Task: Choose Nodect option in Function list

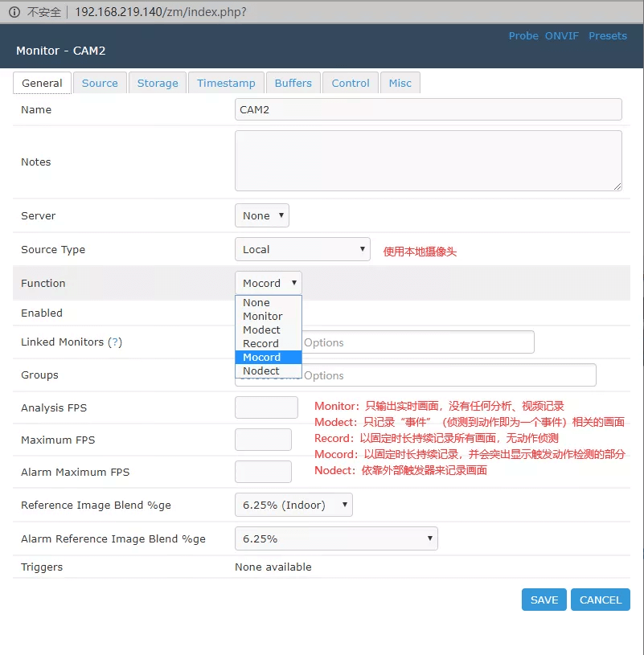Action: pyautogui.click(x=261, y=370)
